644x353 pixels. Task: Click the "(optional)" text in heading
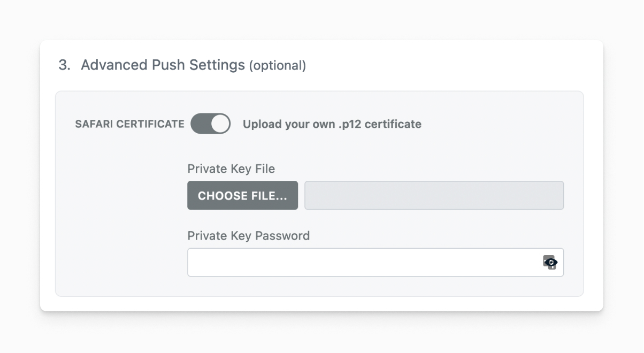tap(278, 66)
